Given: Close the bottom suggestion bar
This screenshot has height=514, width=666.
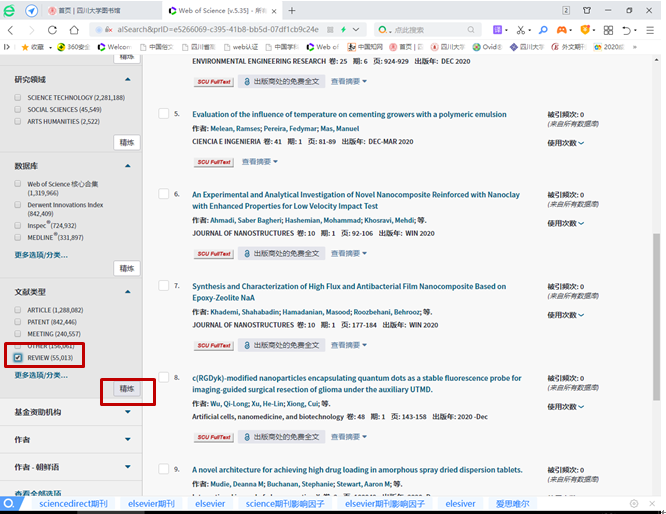Looking at the screenshot, I should pos(652,504).
